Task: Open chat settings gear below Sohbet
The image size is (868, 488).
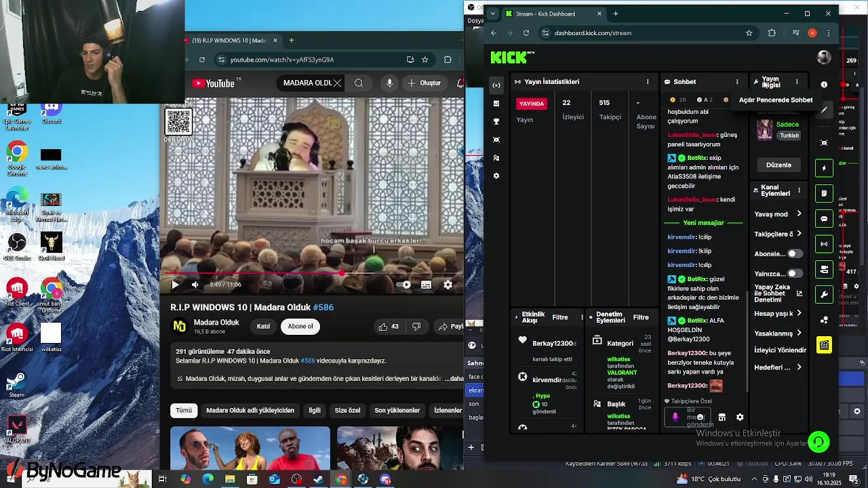Action: coord(740,418)
